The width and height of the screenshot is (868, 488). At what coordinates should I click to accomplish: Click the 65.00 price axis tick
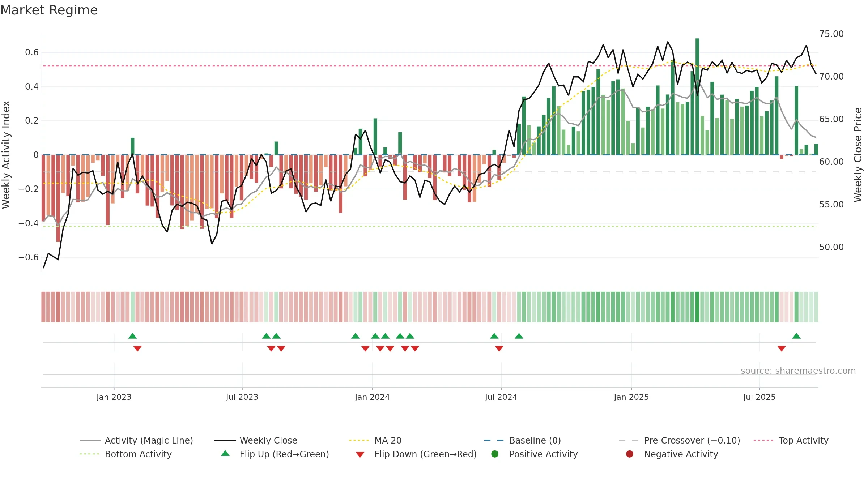point(831,119)
